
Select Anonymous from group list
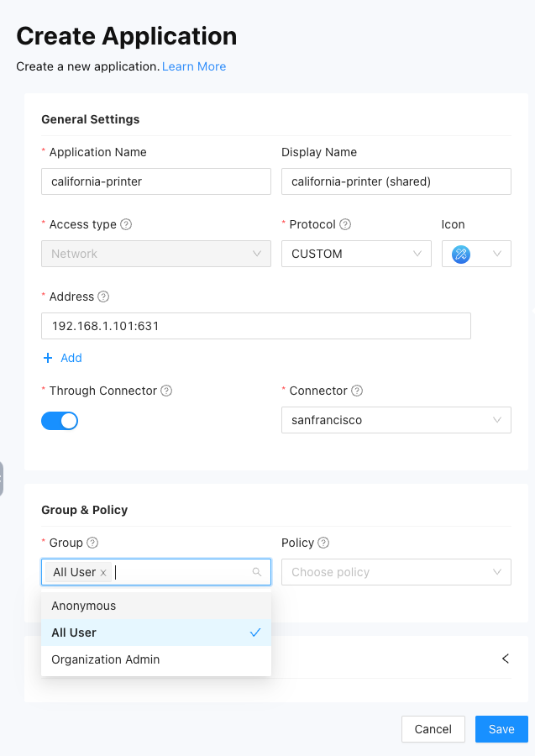[156, 606]
